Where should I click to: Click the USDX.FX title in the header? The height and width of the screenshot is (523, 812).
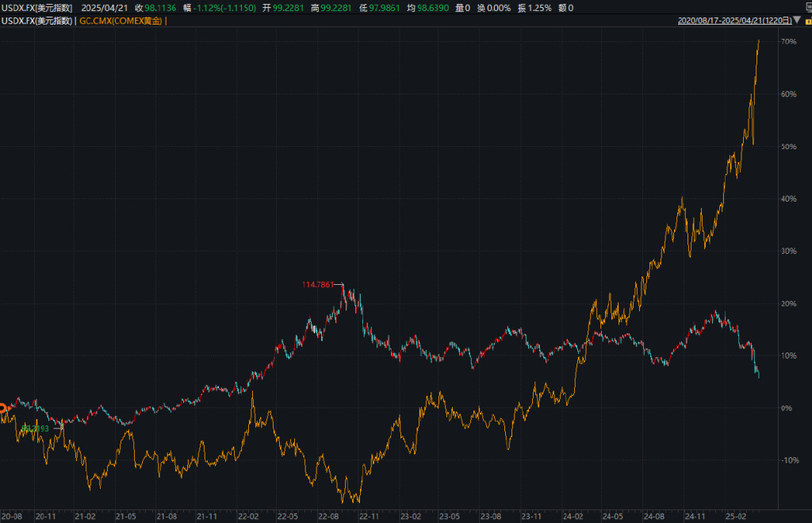pos(36,8)
